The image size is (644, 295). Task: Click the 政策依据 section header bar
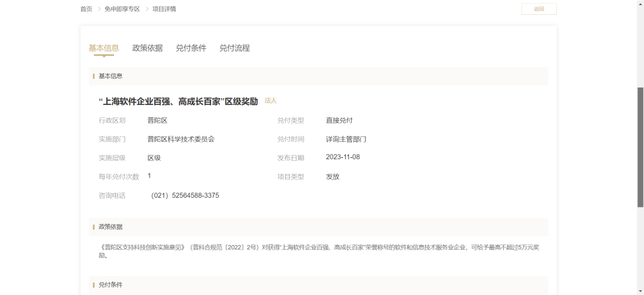(318, 227)
